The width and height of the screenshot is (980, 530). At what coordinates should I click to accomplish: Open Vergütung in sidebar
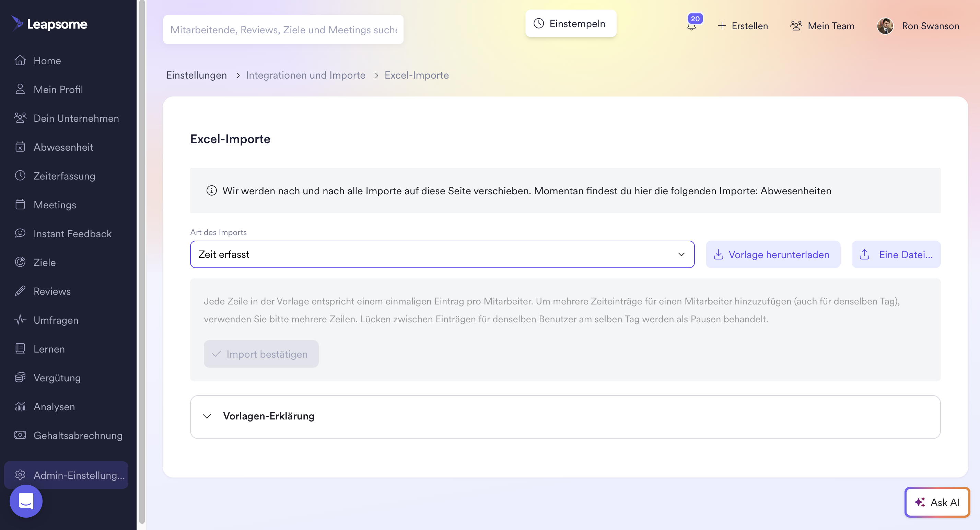coord(66,378)
